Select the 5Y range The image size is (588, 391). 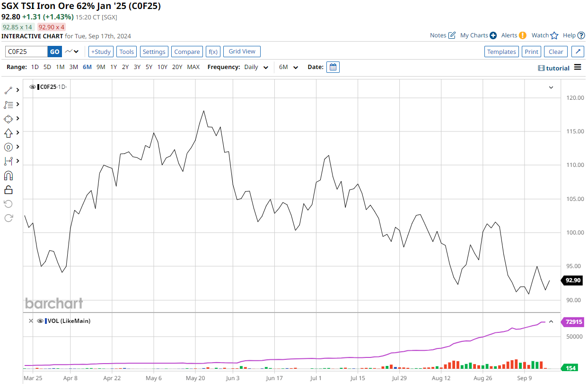(149, 67)
